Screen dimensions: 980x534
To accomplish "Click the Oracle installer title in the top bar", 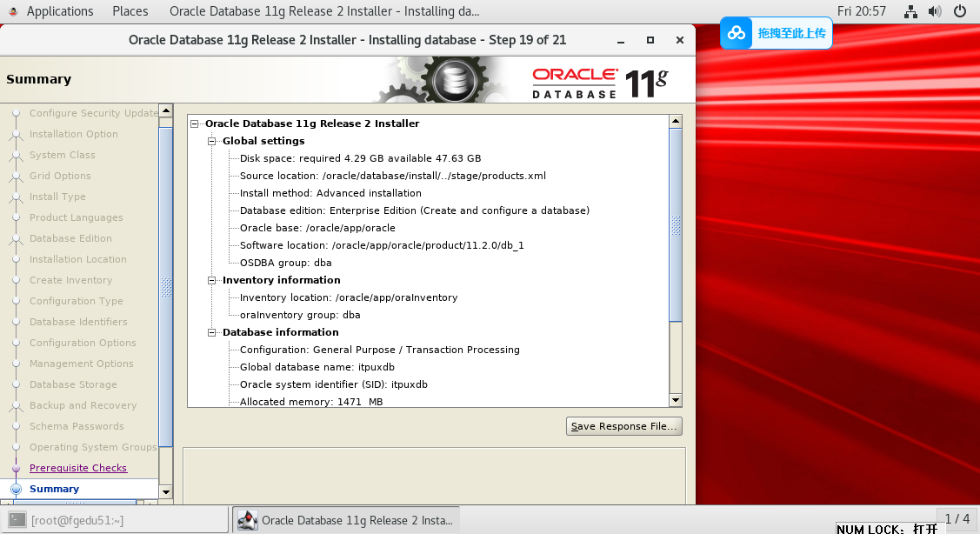I will 324,11.
